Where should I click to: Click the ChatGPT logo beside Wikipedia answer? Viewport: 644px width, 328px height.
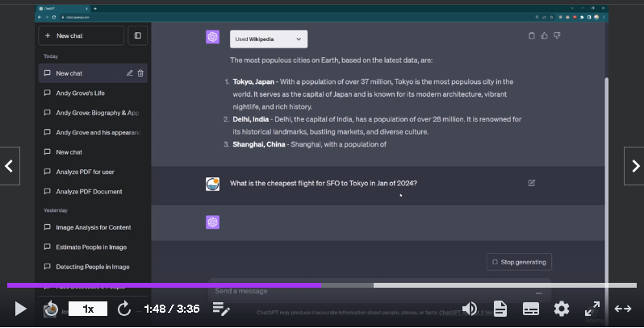[x=212, y=37]
